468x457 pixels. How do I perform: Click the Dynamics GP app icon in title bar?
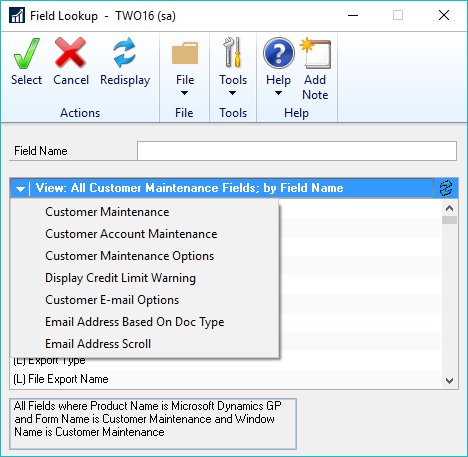[x=17, y=15]
